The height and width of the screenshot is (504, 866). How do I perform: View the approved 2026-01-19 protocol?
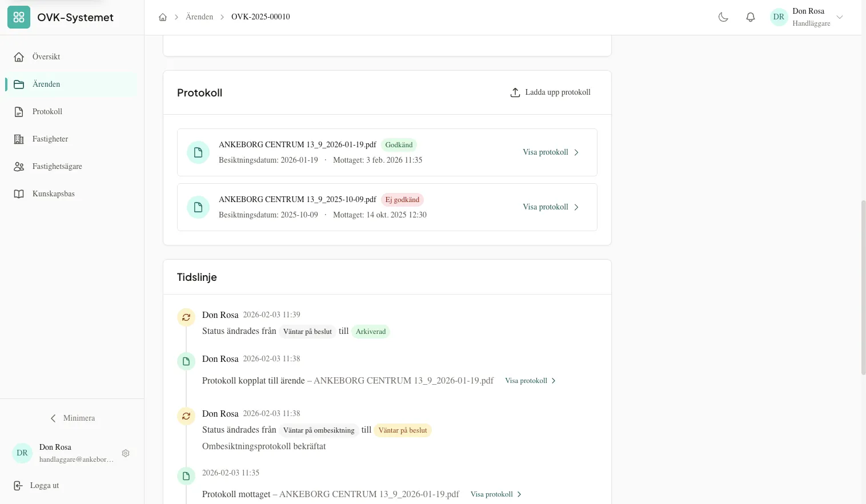(x=551, y=152)
